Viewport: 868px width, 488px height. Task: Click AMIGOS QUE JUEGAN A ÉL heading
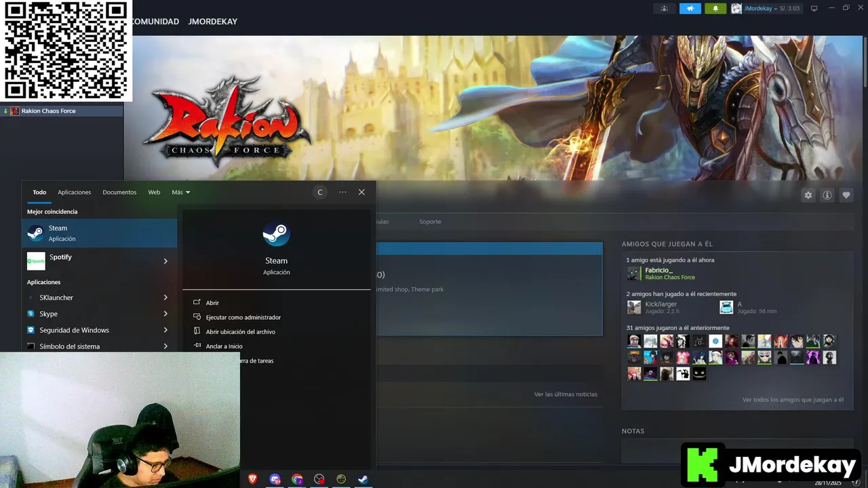(667, 244)
